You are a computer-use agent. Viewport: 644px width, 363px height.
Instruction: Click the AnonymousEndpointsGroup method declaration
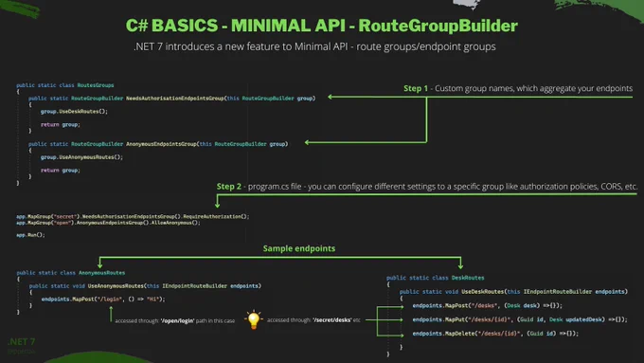pyautogui.click(x=158, y=144)
